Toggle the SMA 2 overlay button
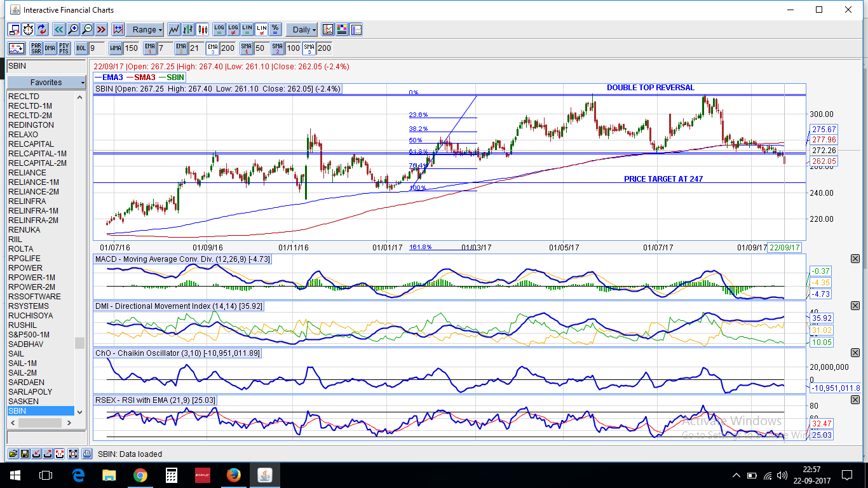The height and width of the screenshot is (488, 868). pyautogui.click(x=278, y=48)
